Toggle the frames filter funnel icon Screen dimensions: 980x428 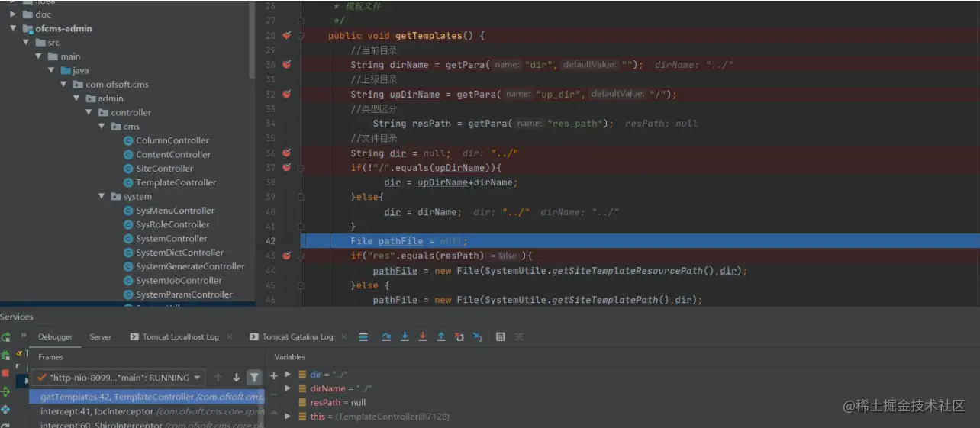(x=255, y=378)
